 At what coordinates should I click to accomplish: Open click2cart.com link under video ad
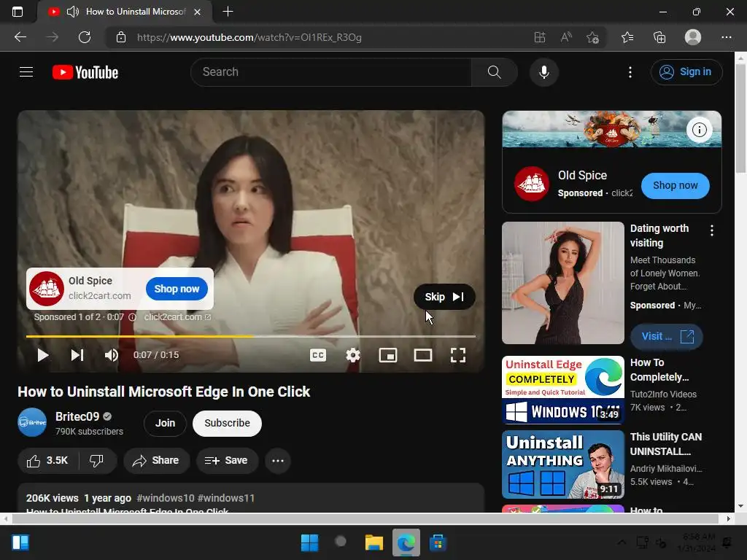[177, 317]
